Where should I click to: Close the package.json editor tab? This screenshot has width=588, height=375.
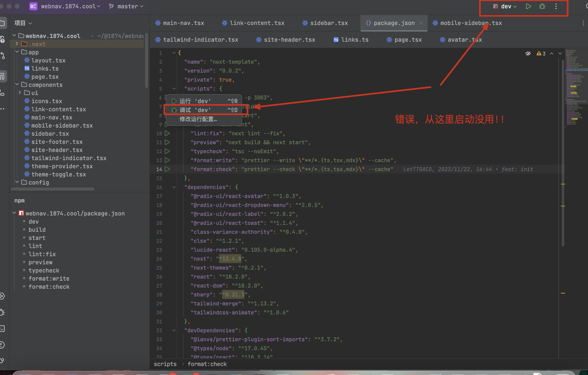421,23
